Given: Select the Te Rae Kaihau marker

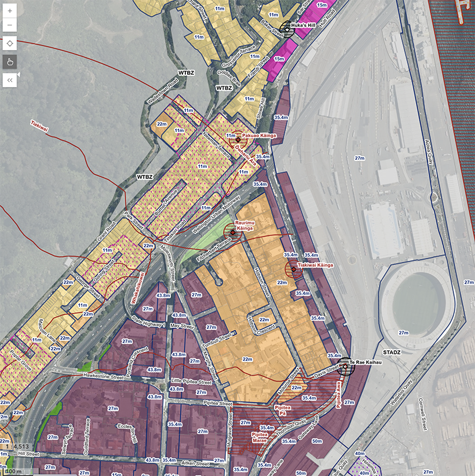Looking at the screenshot, I should (x=346, y=366).
